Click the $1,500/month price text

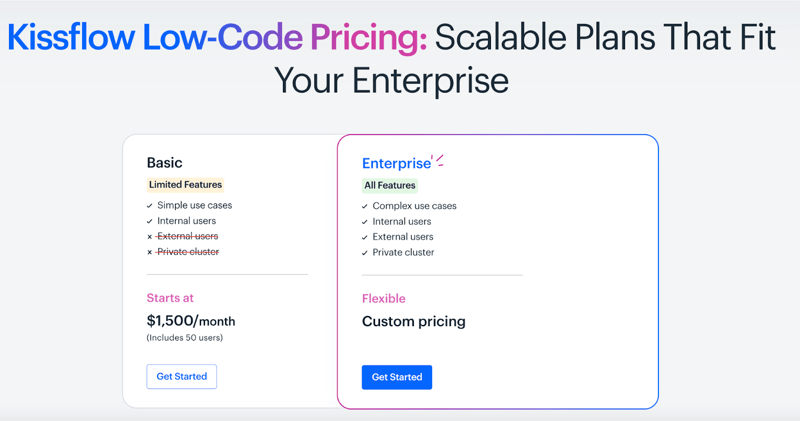pos(191,321)
